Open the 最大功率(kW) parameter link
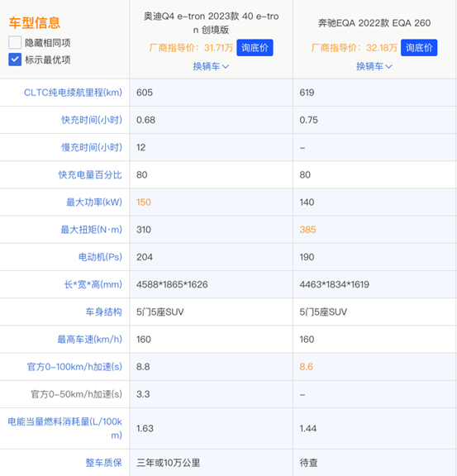This screenshot has width=457, height=476. click(94, 202)
